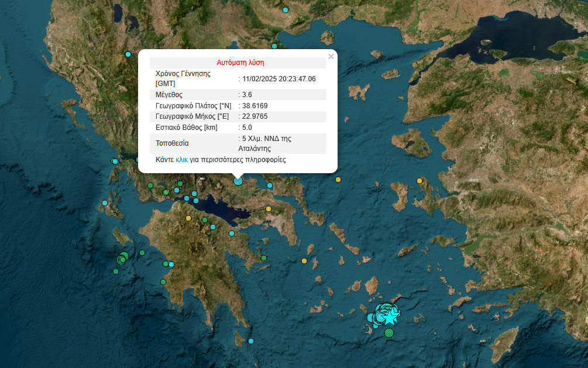Click the yellow marker in northern Peloponnese
The height and width of the screenshot is (368, 588).
pyautogui.click(x=188, y=218)
